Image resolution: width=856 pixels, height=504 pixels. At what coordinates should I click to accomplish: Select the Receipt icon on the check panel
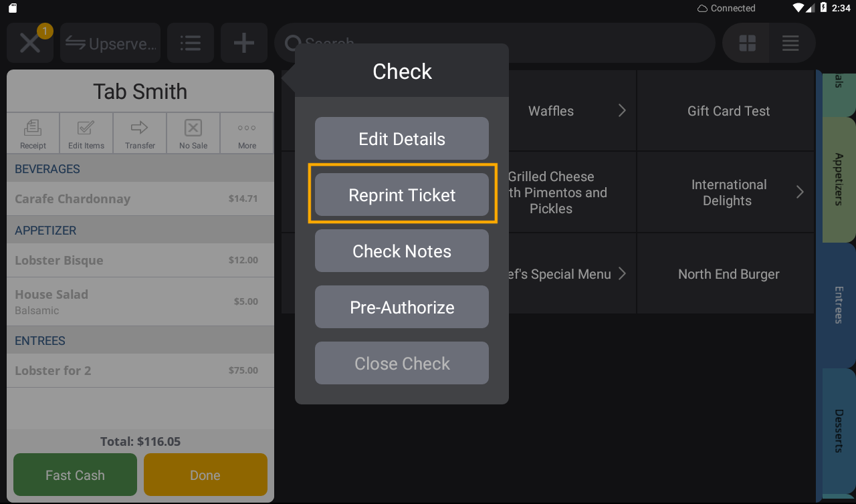click(33, 132)
